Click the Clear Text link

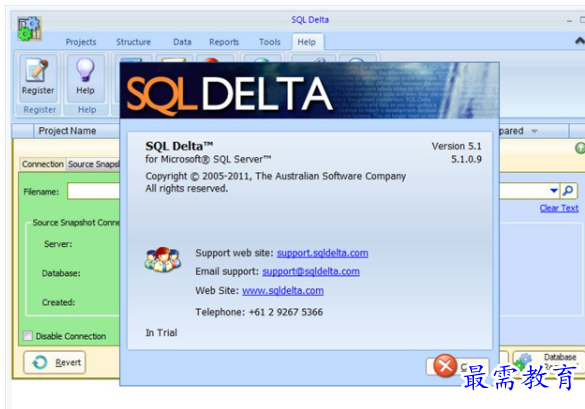pos(559,208)
